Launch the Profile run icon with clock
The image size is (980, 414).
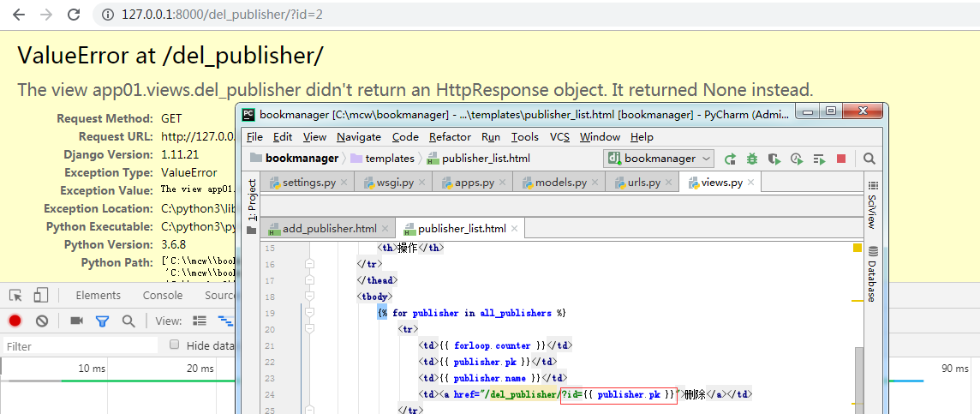[x=797, y=159]
